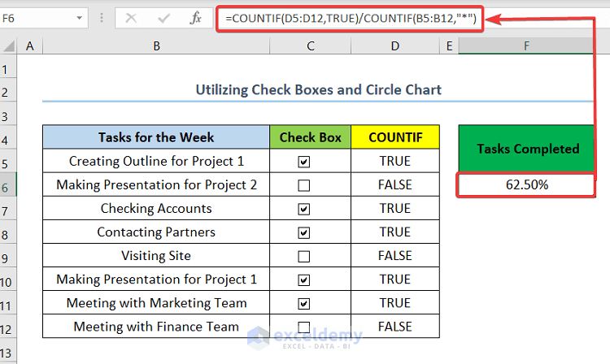Screen dimensions: 610x364
Task: Click the Cancel (X) icon in formula bar
Action: [x=131, y=18]
